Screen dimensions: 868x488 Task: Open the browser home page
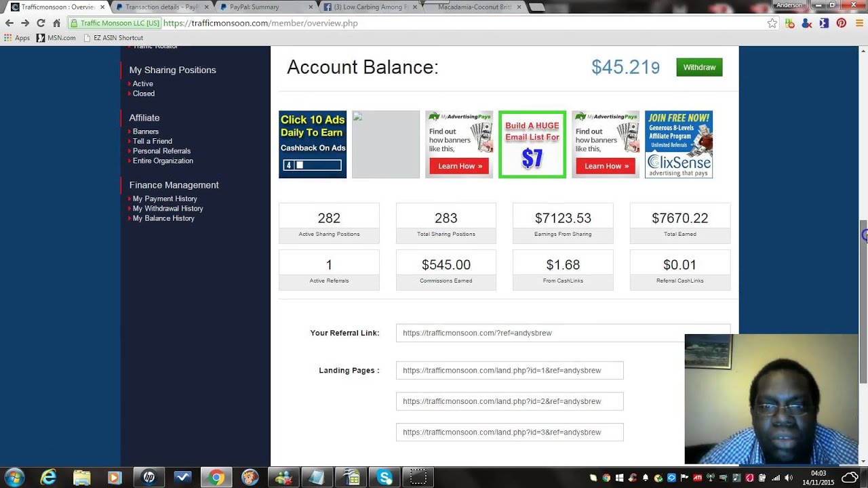(x=57, y=23)
